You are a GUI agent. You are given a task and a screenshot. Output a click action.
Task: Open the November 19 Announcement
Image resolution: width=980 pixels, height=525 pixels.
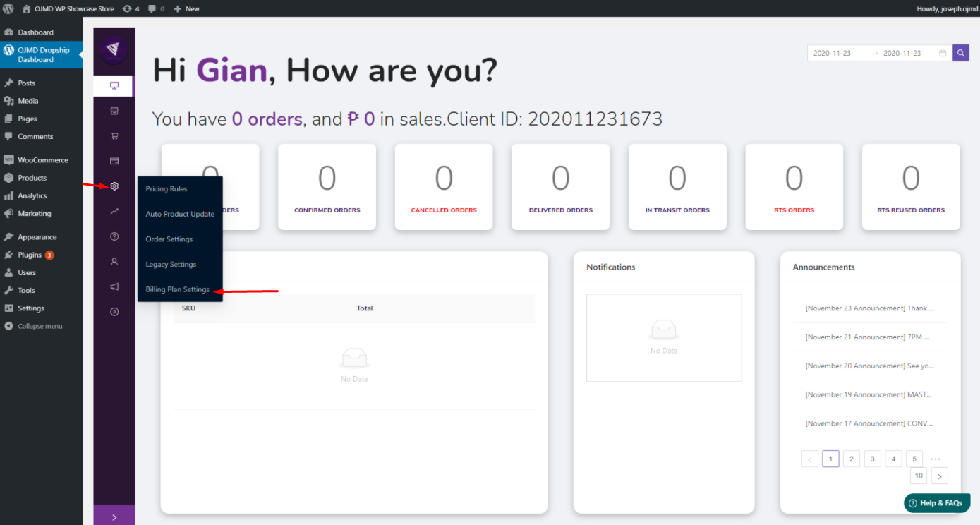(870, 395)
